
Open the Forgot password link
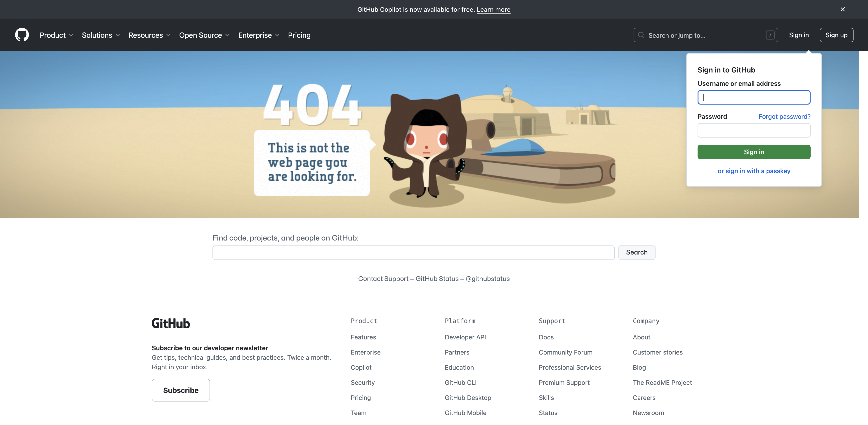[784, 117]
